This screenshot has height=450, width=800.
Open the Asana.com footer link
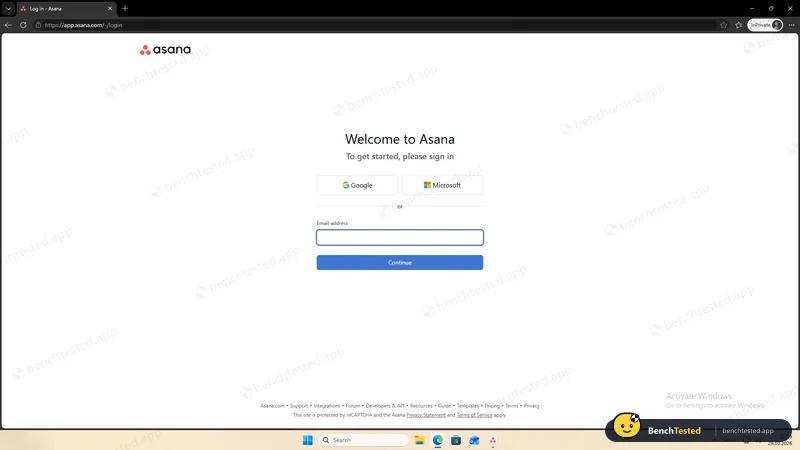(272, 406)
